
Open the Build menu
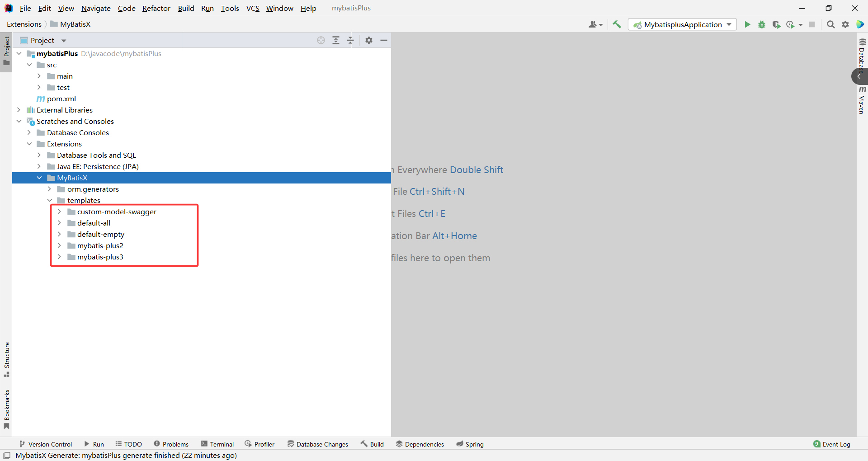pyautogui.click(x=186, y=8)
